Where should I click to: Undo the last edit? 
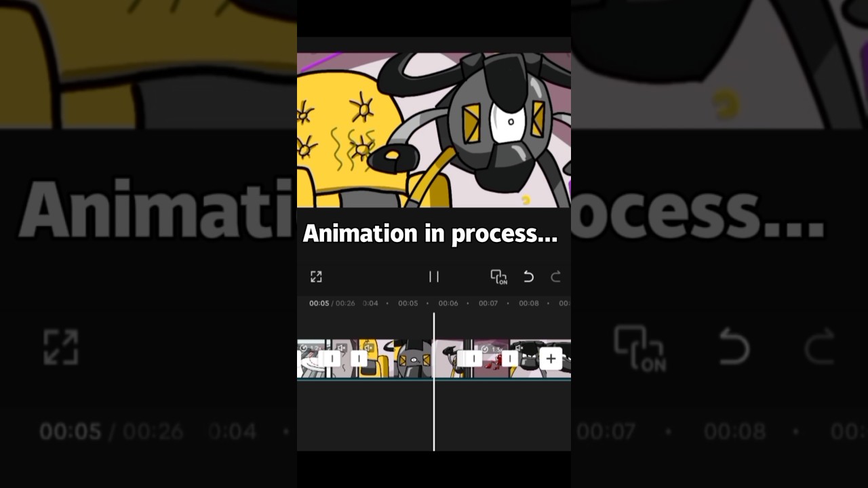(528, 277)
